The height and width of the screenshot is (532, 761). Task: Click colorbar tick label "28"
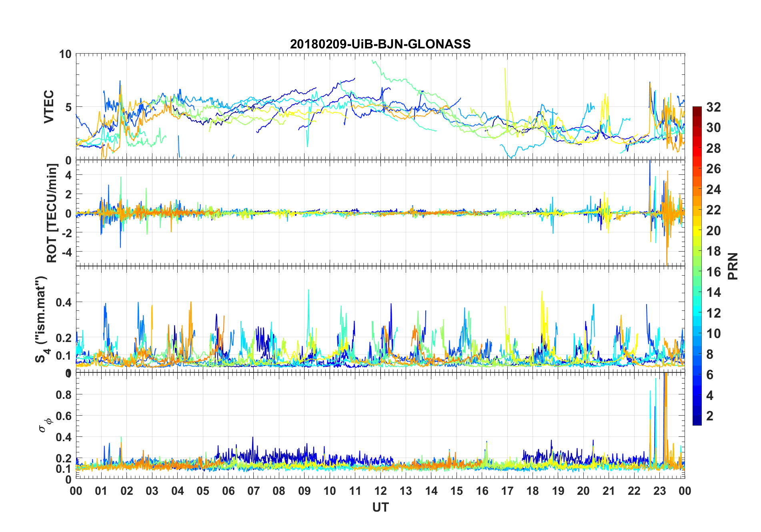click(x=713, y=148)
